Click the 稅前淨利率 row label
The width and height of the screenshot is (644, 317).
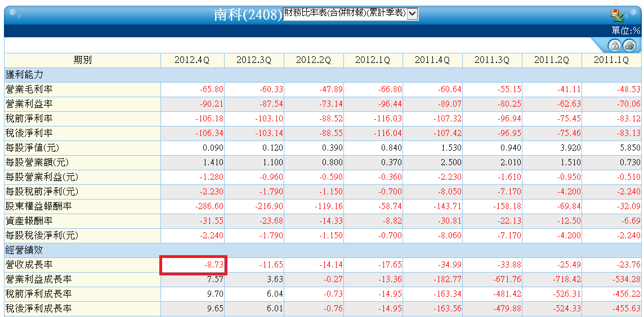[x=29, y=119]
